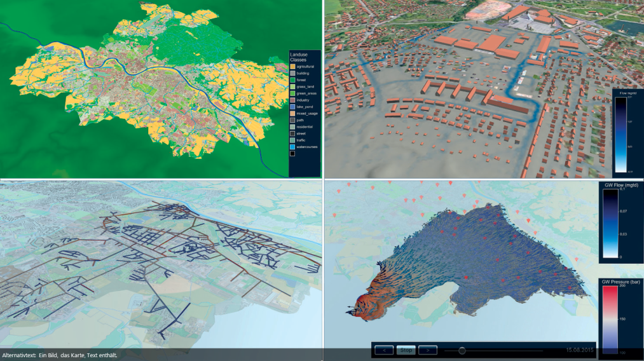The height and width of the screenshot is (361, 644).
Task: Select the building legend swatch
Action: (292, 74)
